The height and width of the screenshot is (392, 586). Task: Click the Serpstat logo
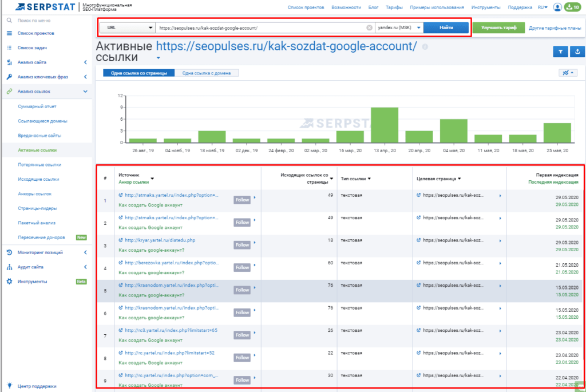(x=45, y=7)
